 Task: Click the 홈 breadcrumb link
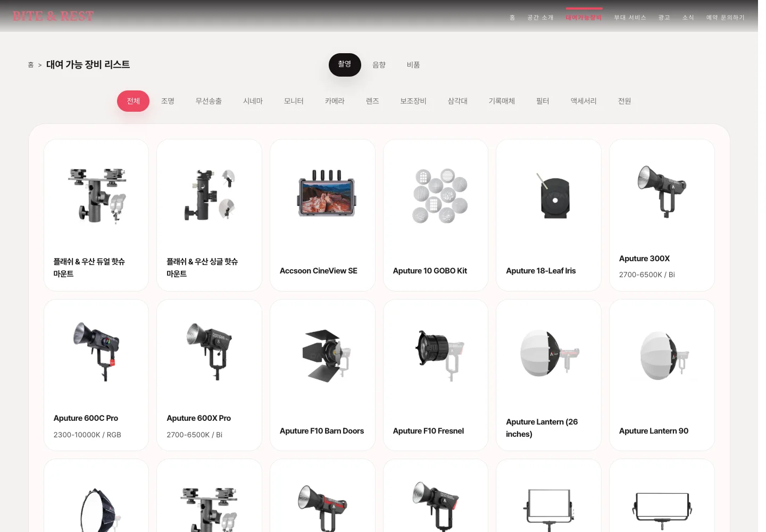tap(31, 65)
